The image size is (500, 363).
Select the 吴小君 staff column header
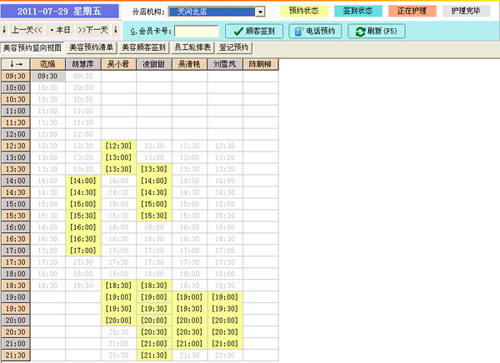coord(118,64)
